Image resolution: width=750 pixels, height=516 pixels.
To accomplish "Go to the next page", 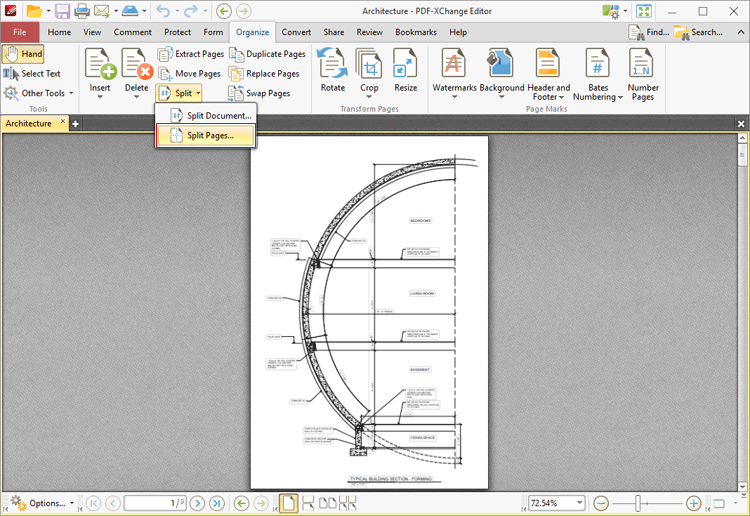I will click(x=197, y=503).
